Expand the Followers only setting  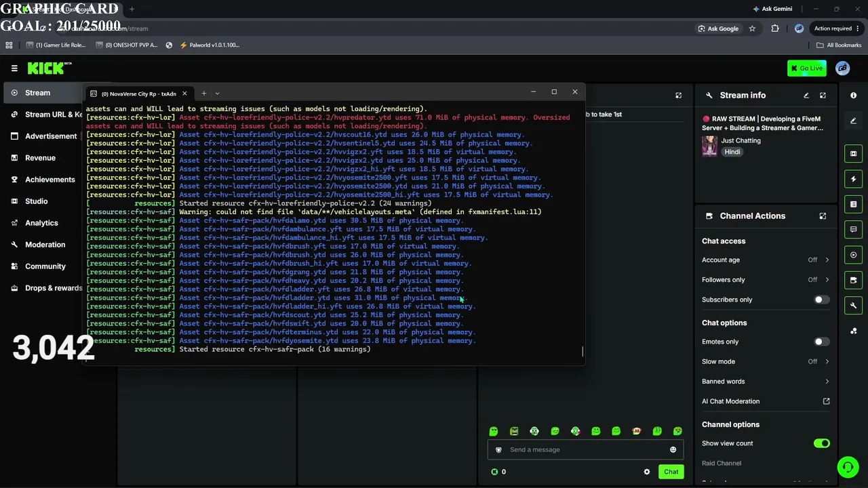pos(766,280)
